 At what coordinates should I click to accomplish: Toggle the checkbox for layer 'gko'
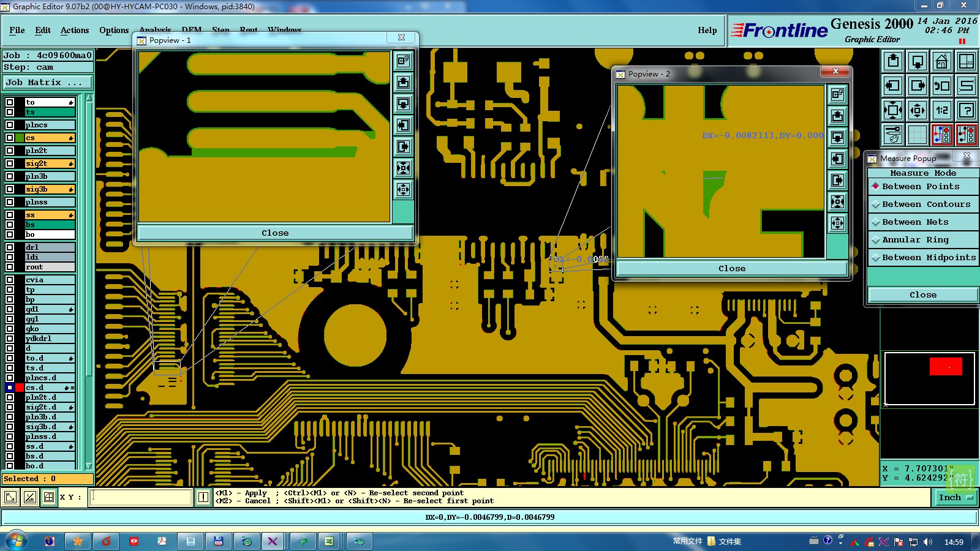point(10,329)
